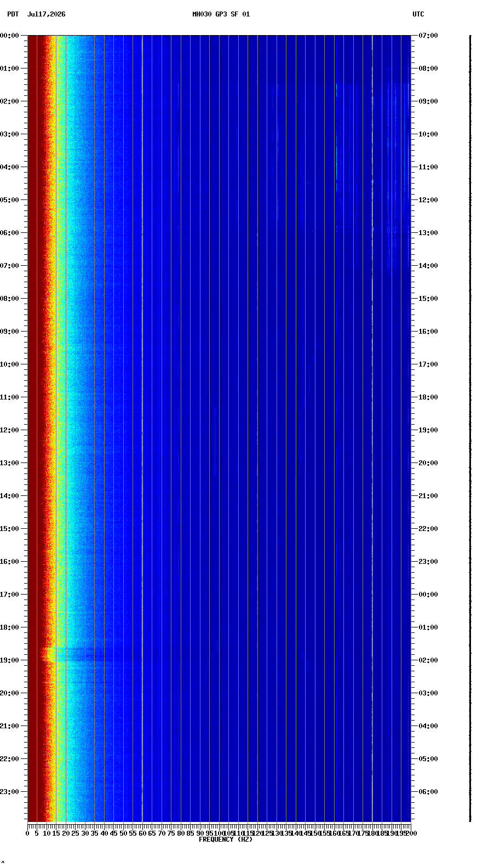
Task: Select the 60 Hz frequency tick label
Action: coord(142,833)
